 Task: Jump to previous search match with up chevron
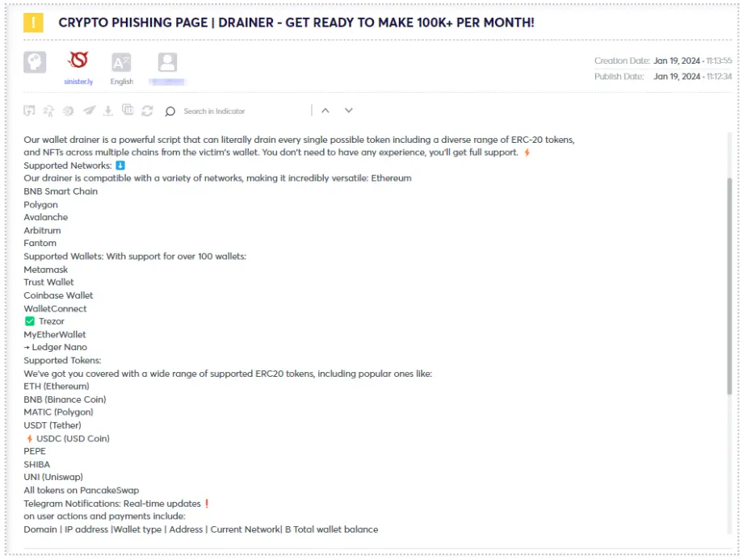click(325, 111)
